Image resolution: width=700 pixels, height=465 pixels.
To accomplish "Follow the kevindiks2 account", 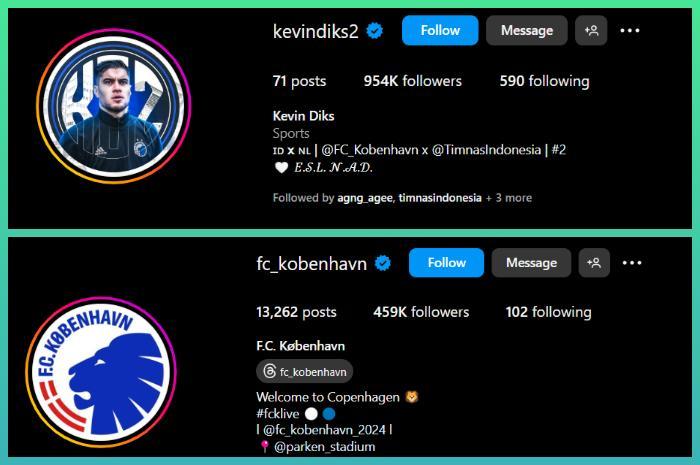I will click(x=440, y=30).
